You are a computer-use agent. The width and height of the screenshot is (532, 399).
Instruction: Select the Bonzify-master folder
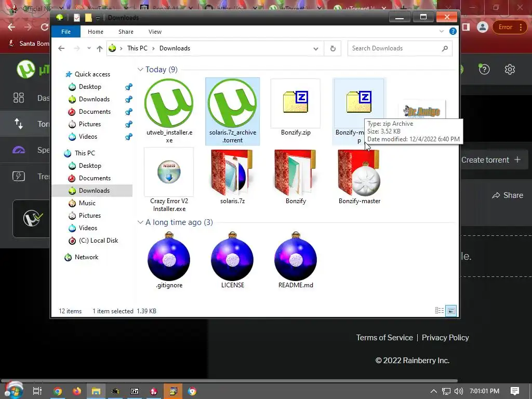359,177
